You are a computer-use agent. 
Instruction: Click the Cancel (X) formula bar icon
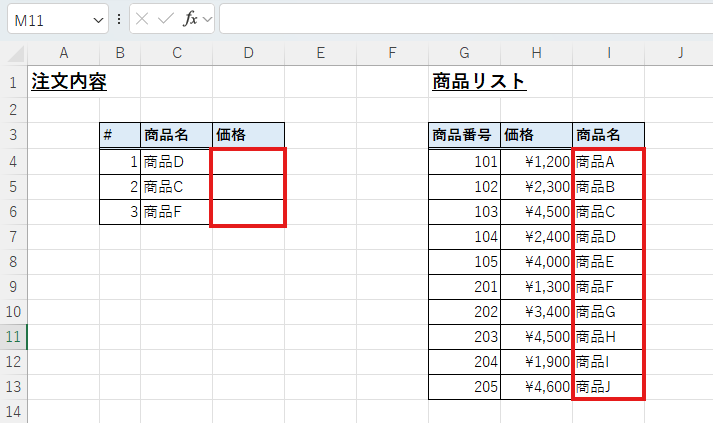pyautogui.click(x=144, y=20)
